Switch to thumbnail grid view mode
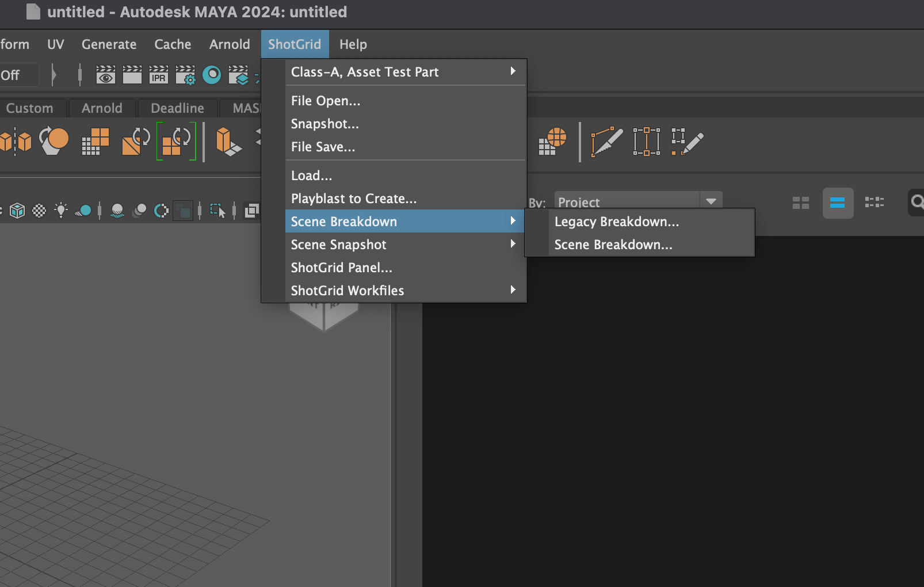The width and height of the screenshot is (924, 587). tap(801, 203)
